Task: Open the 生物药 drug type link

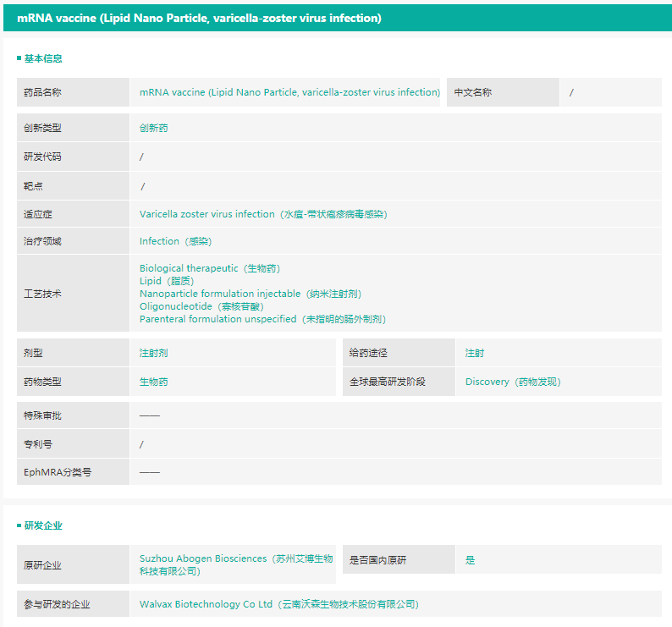Action: (x=154, y=382)
